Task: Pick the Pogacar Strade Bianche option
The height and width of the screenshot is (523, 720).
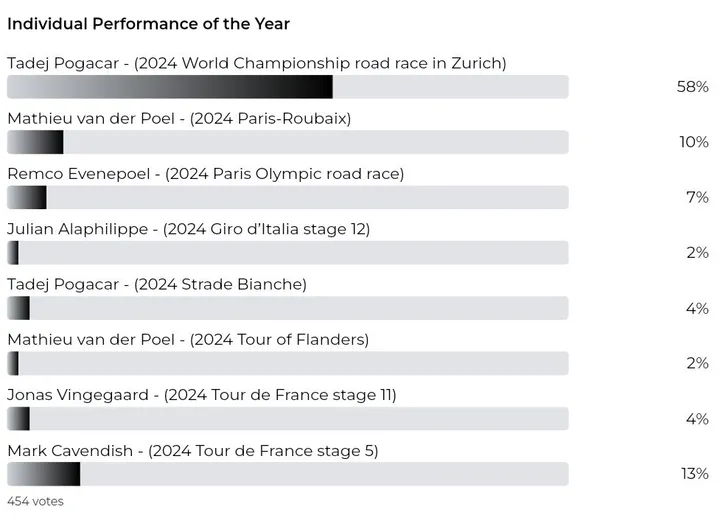Action: (157, 284)
